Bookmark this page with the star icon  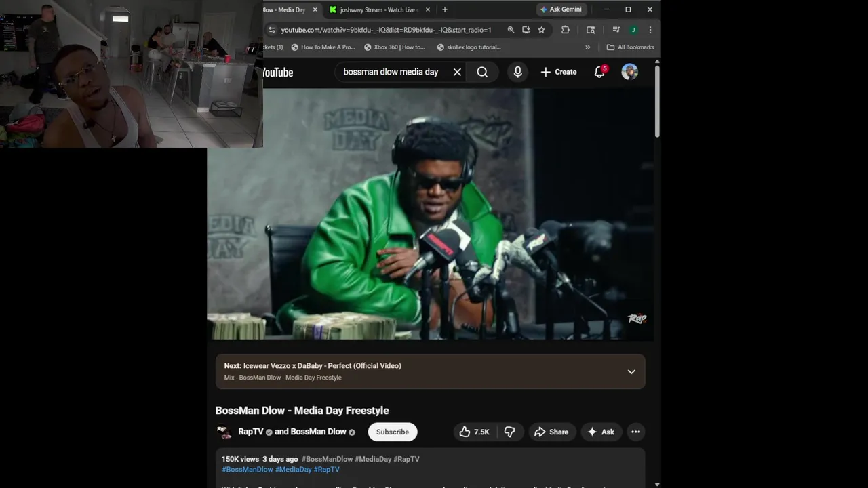[x=541, y=30]
